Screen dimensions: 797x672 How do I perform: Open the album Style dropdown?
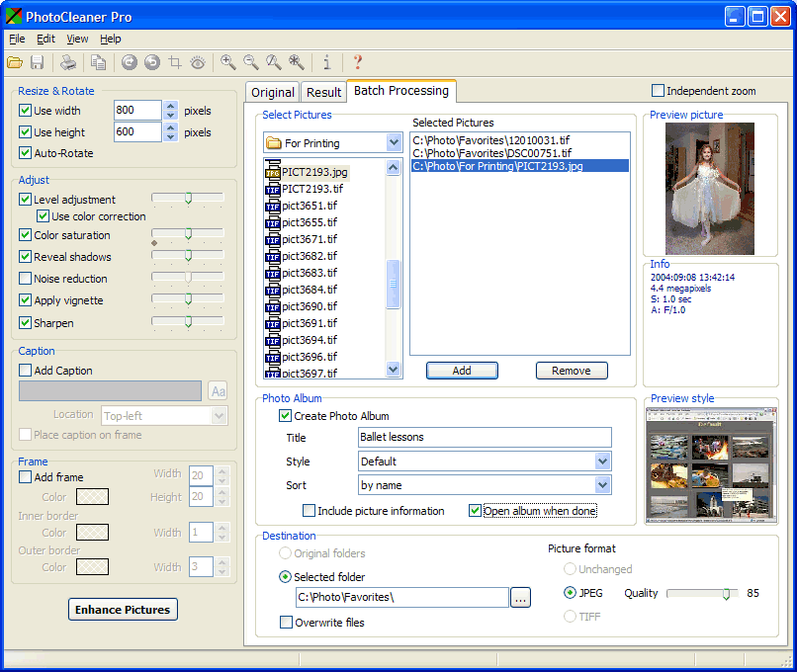[x=602, y=462]
